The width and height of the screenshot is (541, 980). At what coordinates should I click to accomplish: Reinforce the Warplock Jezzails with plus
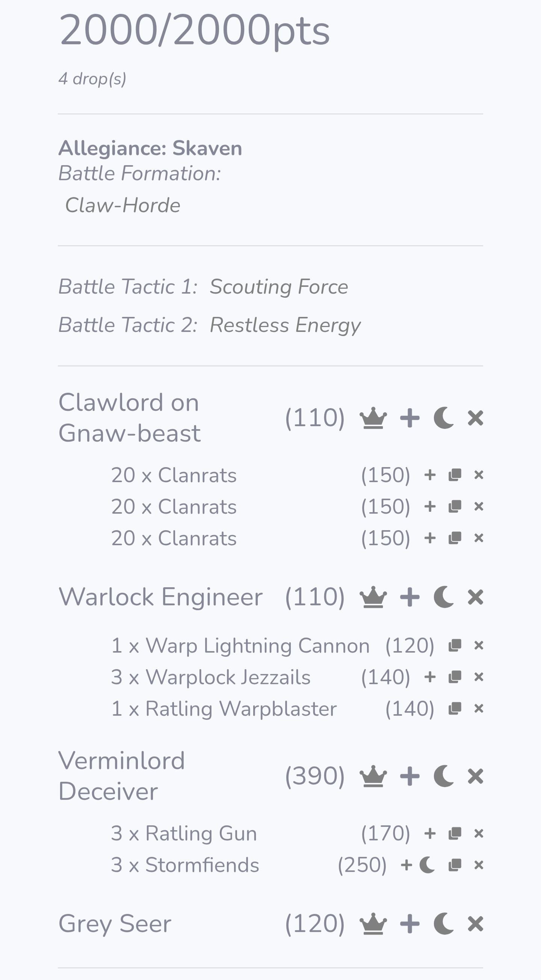(x=430, y=677)
